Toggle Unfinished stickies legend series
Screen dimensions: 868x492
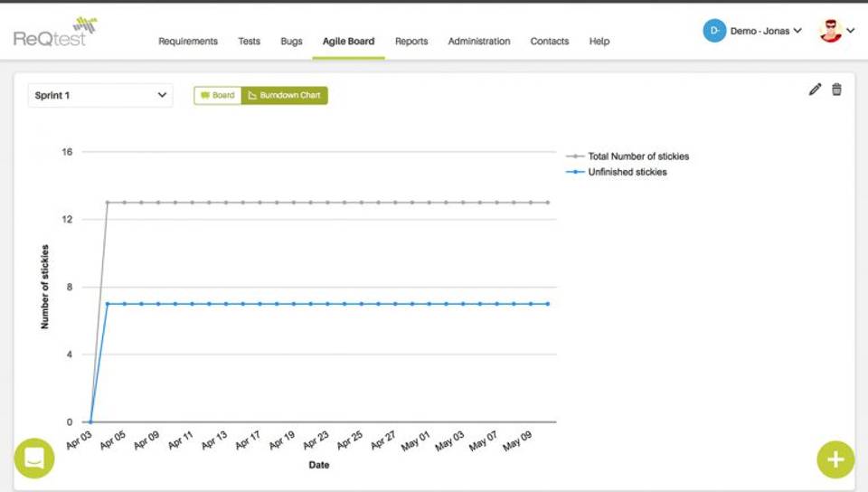tap(627, 172)
